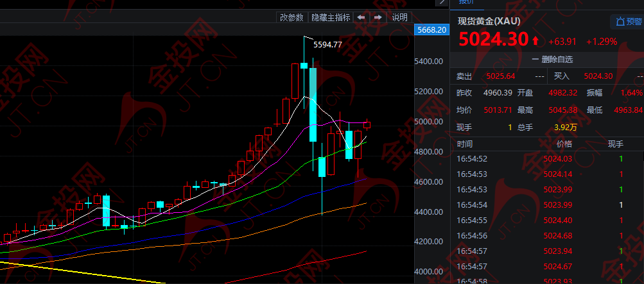This screenshot has width=644, height=284.
Task: Click the 5668.20 price axis label
Action: pos(431,29)
